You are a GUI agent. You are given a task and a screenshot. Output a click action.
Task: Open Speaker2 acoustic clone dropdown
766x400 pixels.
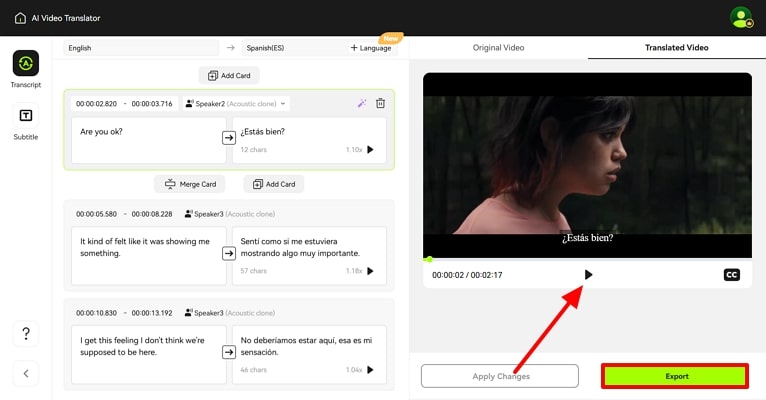236,104
